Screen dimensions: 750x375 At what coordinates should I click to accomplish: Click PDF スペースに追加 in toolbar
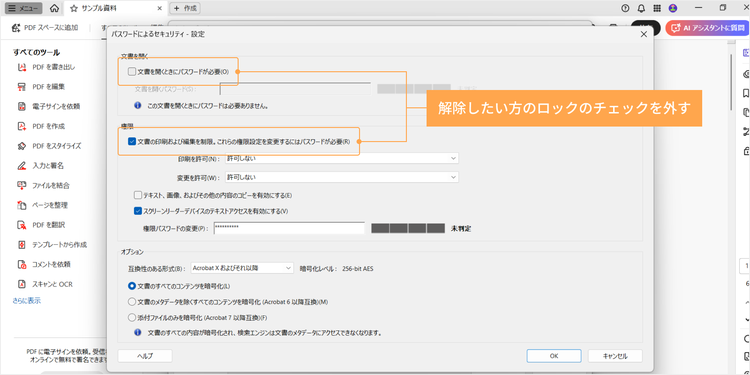pyautogui.click(x=44, y=28)
